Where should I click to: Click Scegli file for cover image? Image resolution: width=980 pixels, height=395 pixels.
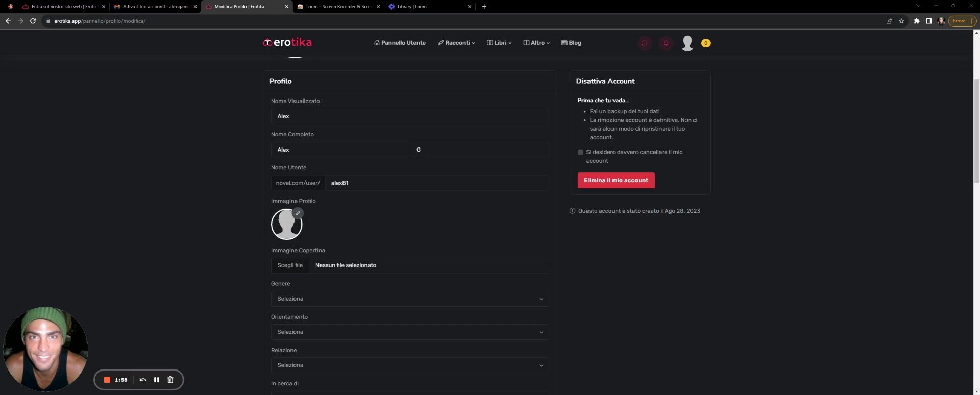[290, 265]
